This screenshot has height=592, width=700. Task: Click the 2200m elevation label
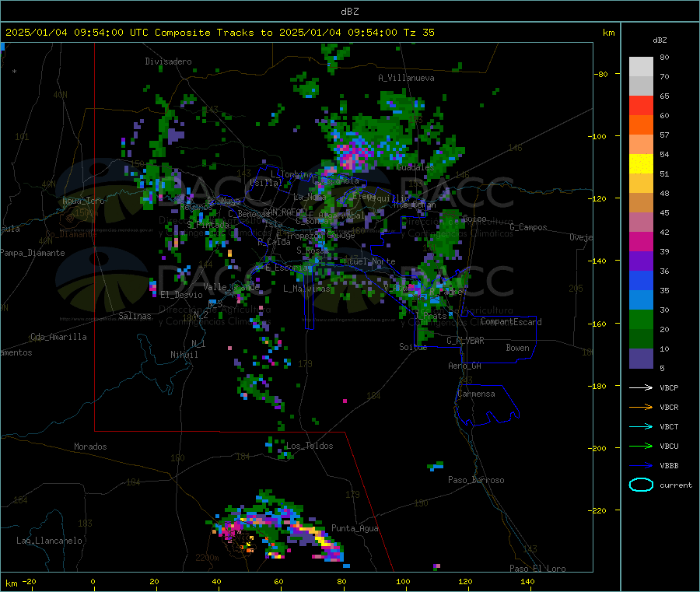tap(207, 558)
